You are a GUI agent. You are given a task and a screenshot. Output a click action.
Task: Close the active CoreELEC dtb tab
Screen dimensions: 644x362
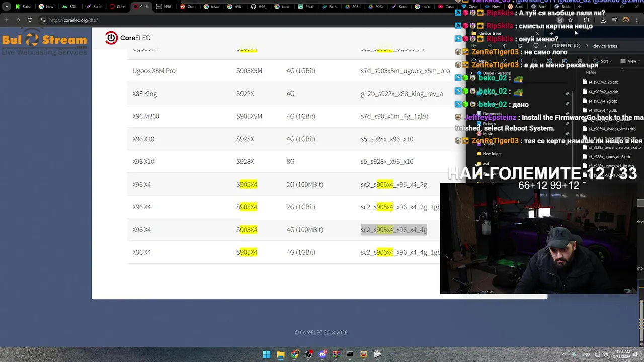pos(147,7)
